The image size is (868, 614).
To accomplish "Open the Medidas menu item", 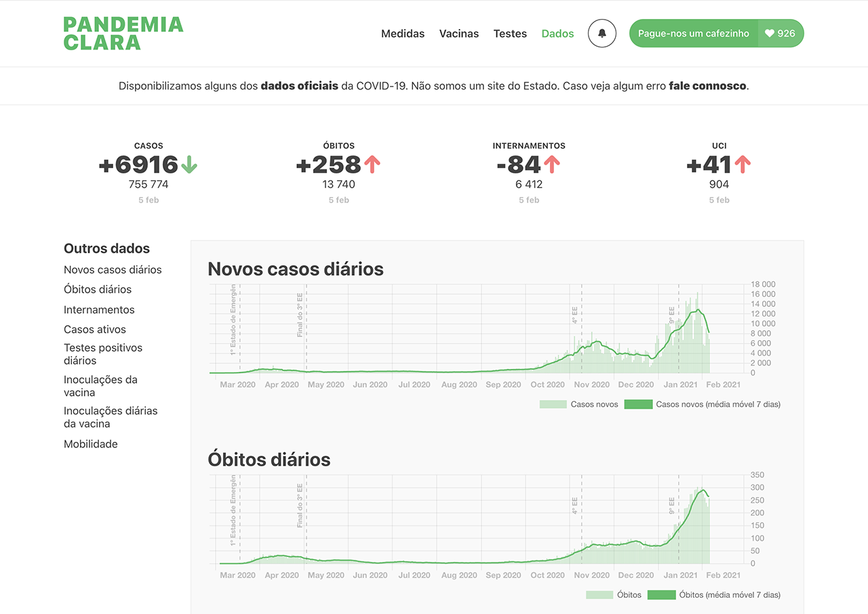I will tap(403, 33).
